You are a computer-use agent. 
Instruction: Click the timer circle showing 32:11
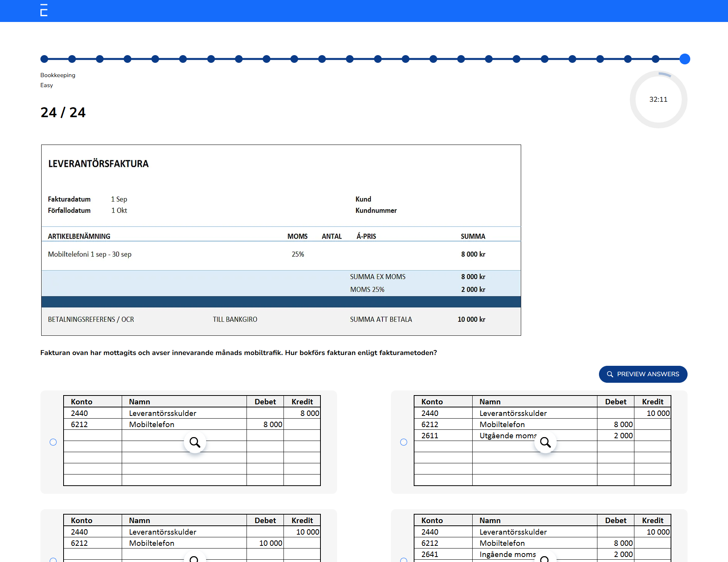(658, 99)
